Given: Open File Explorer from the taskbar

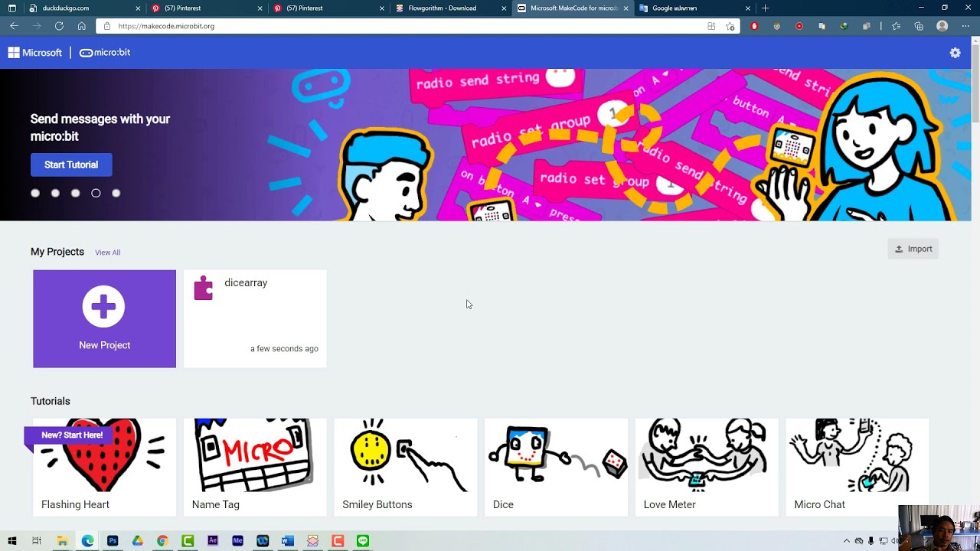Looking at the screenshot, I should (62, 541).
